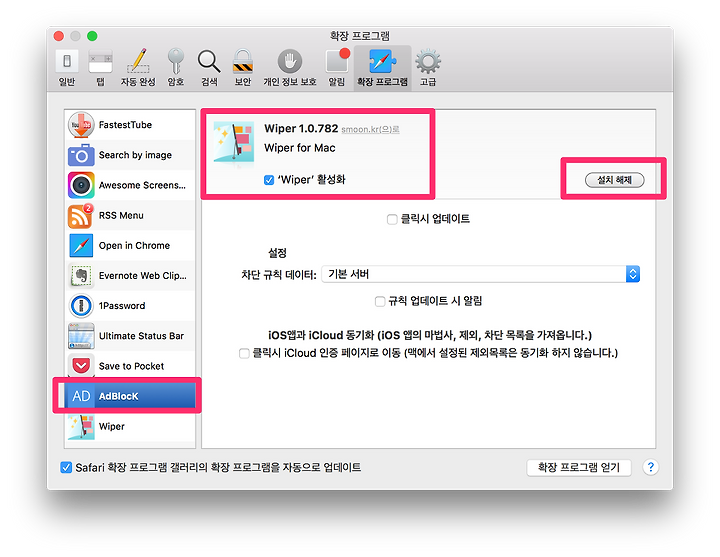Click the 설치 해제 uninstall button
720x557 pixels.
pyautogui.click(x=614, y=180)
